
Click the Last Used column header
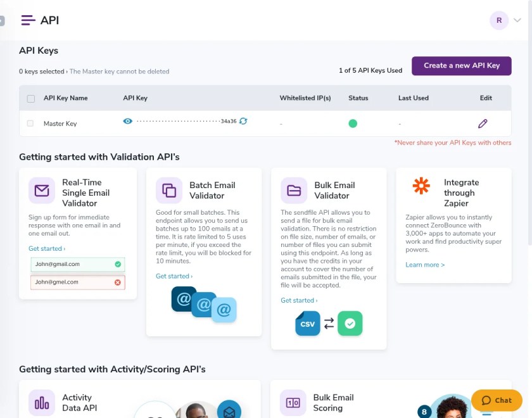click(x=413, y=98)
